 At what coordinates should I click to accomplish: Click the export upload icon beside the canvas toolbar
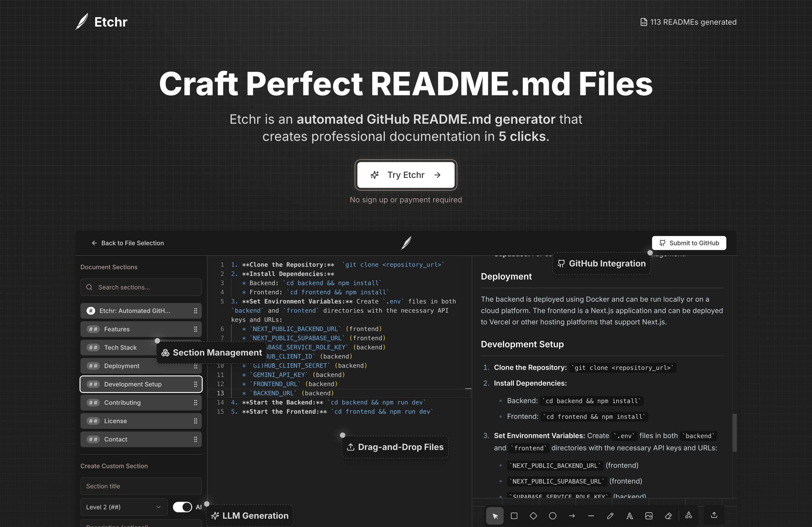[714, 515]
